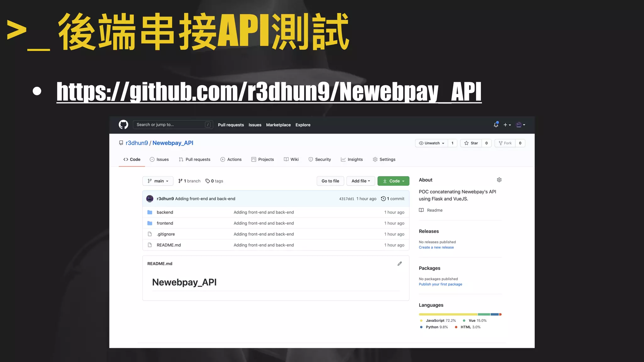Click the notifications bell icon
Viewport: 644px width, 362px height.
(496, 125)
